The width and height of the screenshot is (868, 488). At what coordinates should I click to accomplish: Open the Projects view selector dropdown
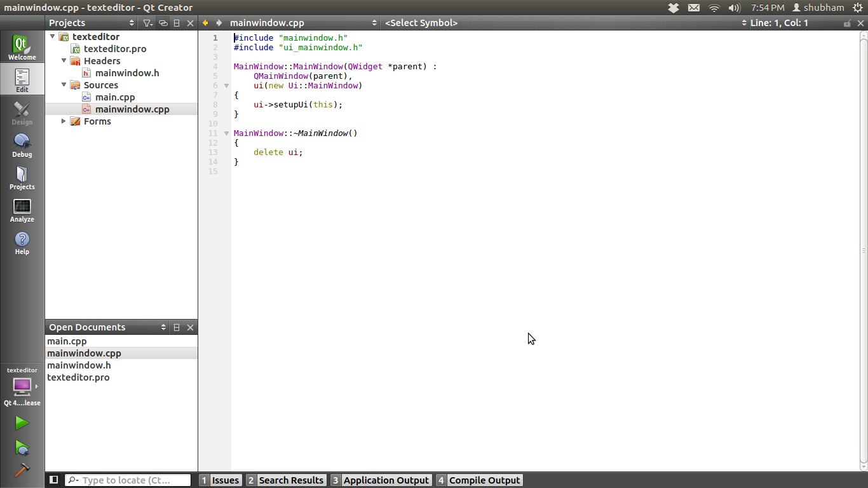pos(92,23)
